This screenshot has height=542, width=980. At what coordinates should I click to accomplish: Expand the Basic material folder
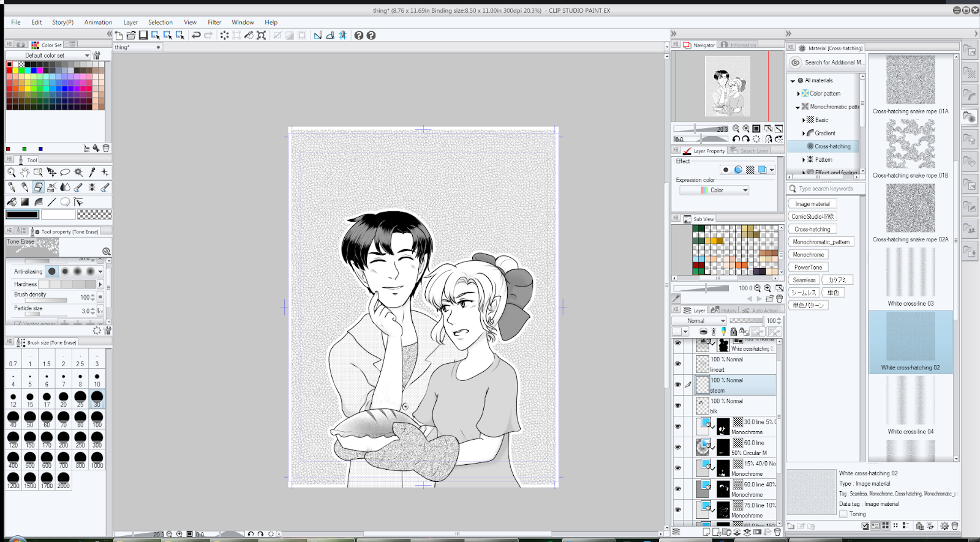[x=804, y=120]
